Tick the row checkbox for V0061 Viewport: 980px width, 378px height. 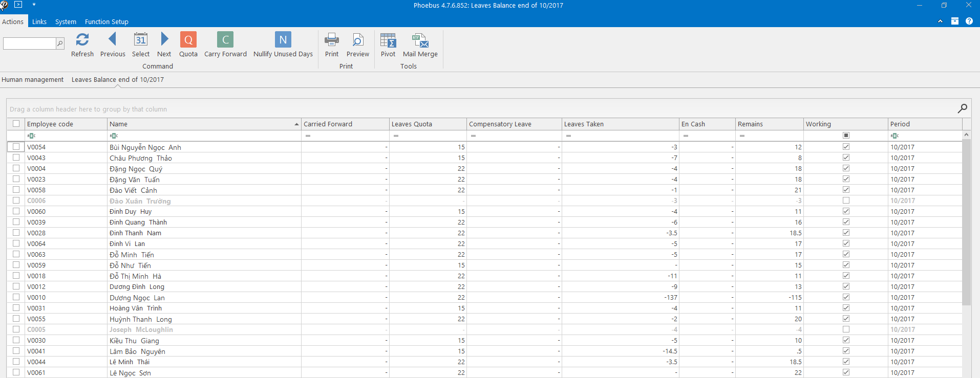tap(16, 372)
